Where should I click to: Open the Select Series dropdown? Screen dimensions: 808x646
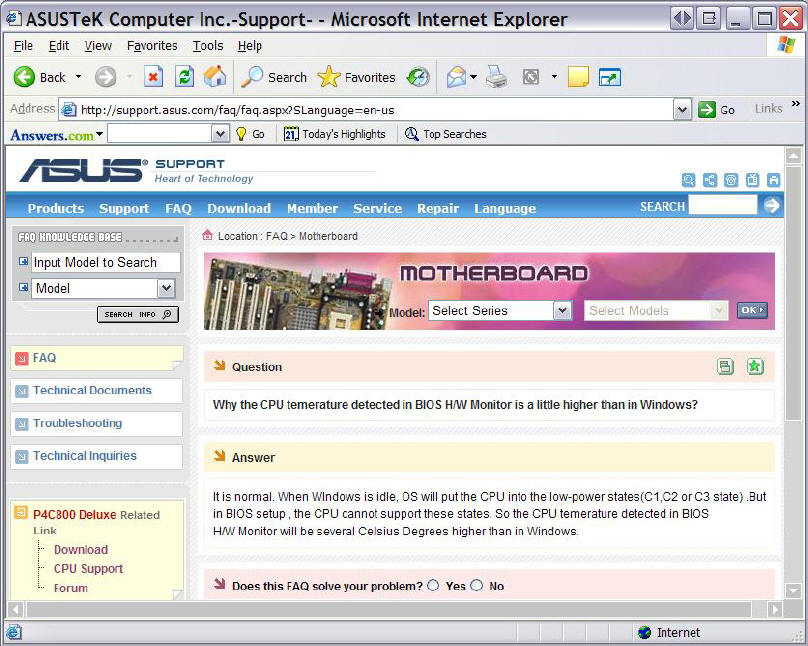point(562,311)
